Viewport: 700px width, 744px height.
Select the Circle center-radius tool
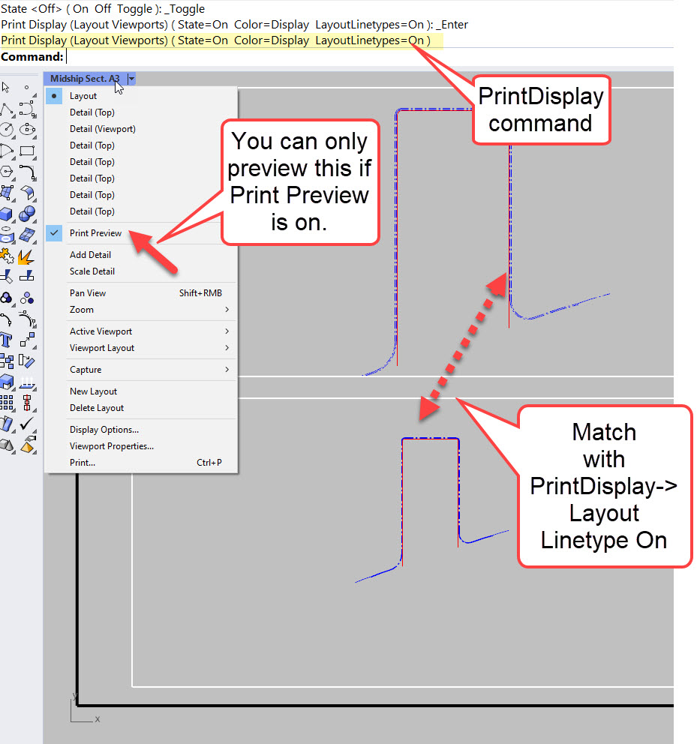(7, 130)
